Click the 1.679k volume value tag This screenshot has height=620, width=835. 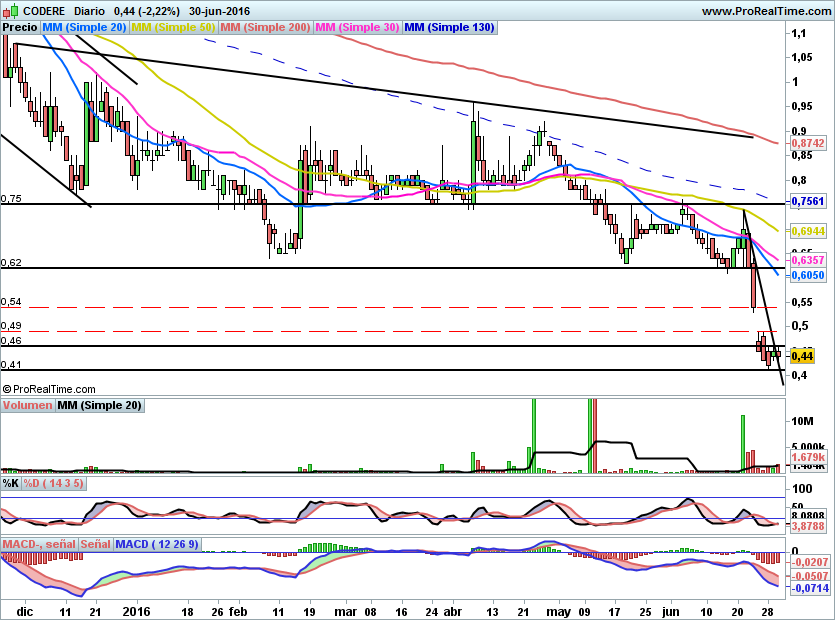(x=807, y=457)
